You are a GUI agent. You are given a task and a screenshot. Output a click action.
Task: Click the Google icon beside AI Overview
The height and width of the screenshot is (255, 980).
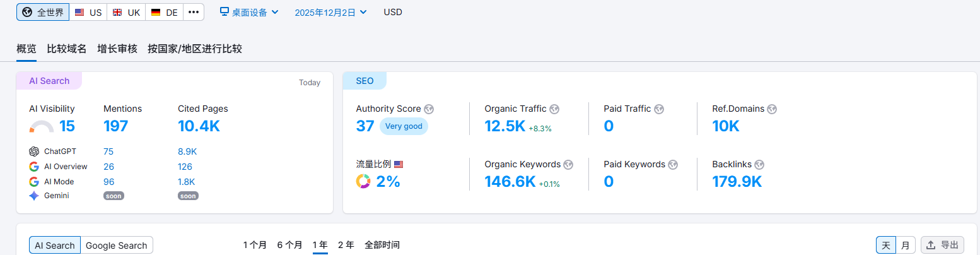pyautogui.click(x=34, y=167)
